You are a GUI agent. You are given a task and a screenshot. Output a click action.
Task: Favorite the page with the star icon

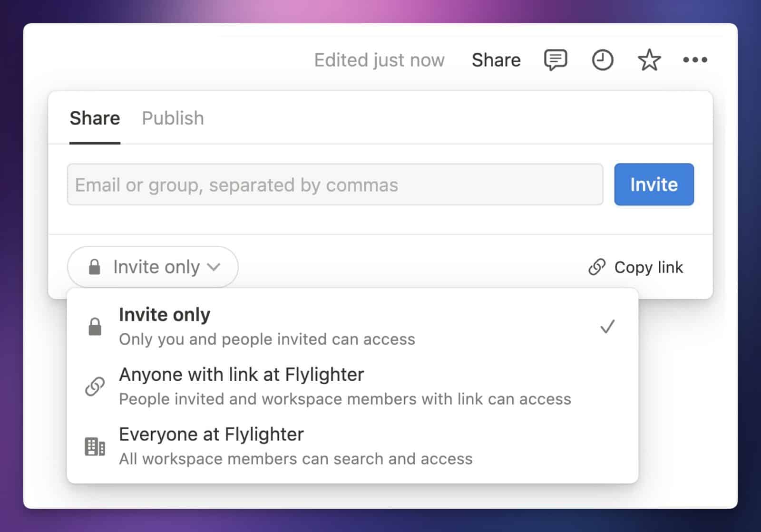click(649, 60)
